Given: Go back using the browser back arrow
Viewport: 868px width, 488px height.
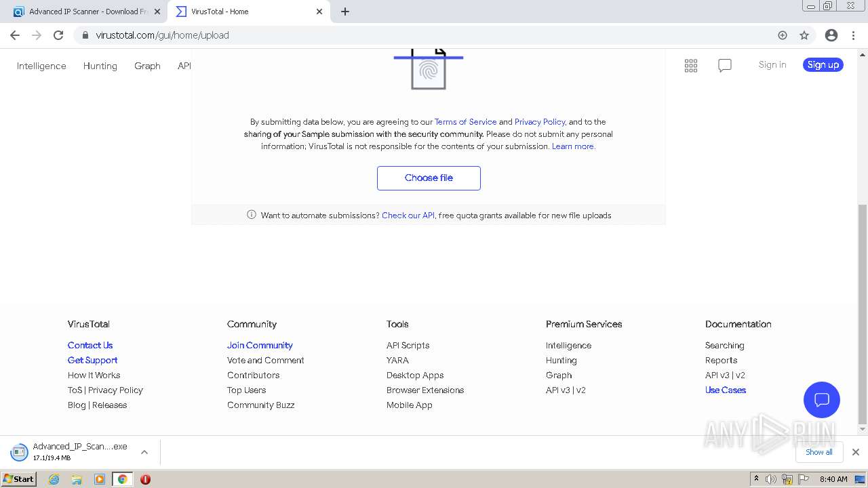Looking at the screenshot, I should (15, 35).
